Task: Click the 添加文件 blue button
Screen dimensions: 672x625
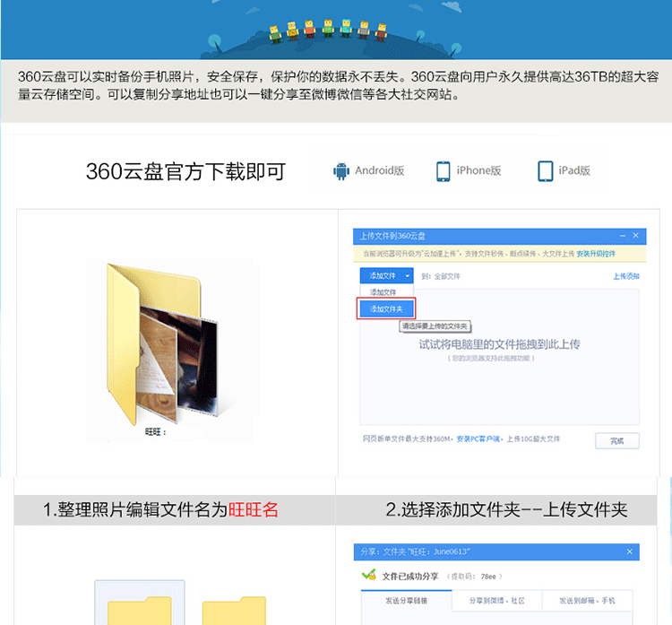Action: [382, 276]
